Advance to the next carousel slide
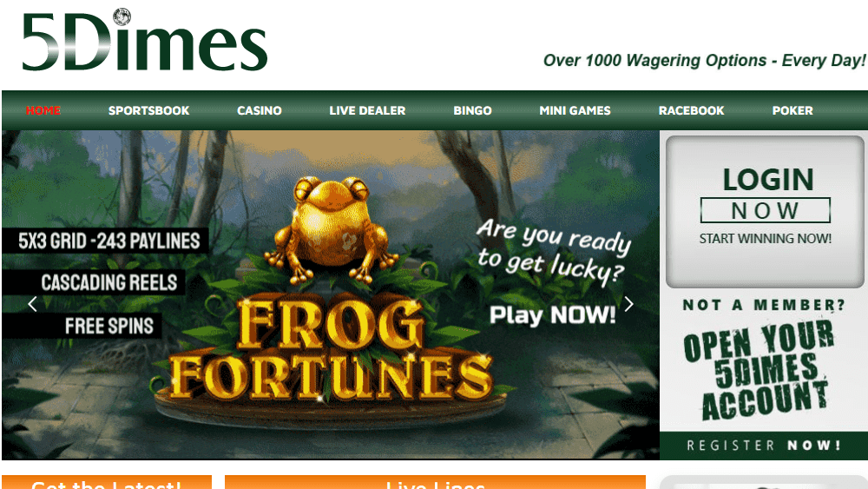Image resolution: width=868 pixels, height=489 pixels. pyautogui.click(x=628, y=304)
